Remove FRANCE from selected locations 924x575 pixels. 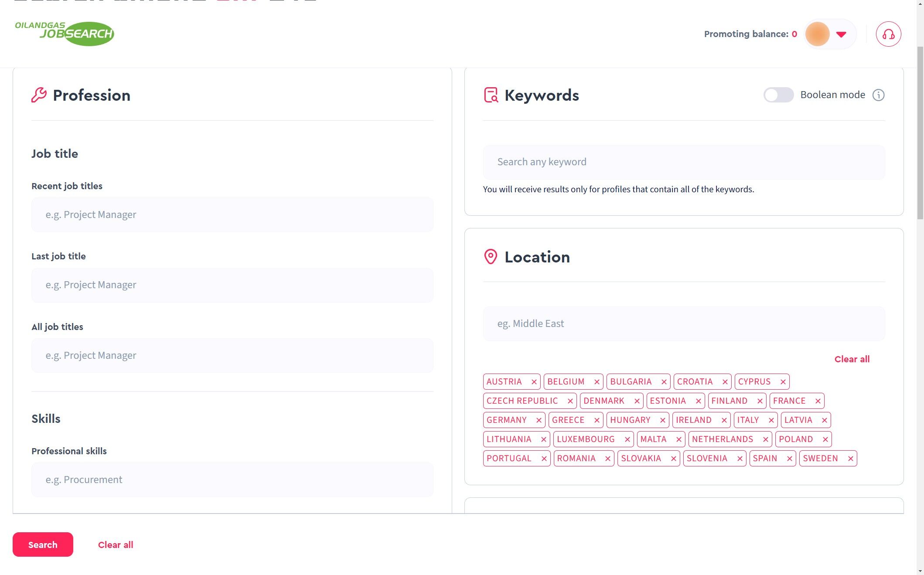point(818,401)
